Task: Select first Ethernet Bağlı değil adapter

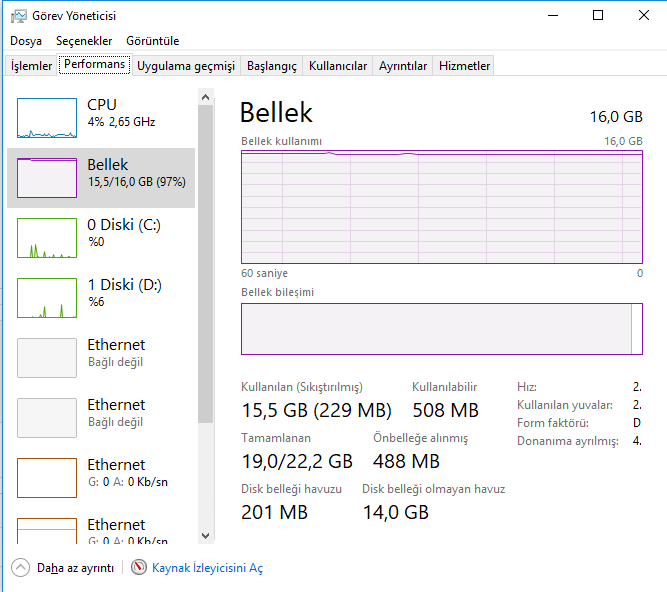Action: tap(47, 358)
